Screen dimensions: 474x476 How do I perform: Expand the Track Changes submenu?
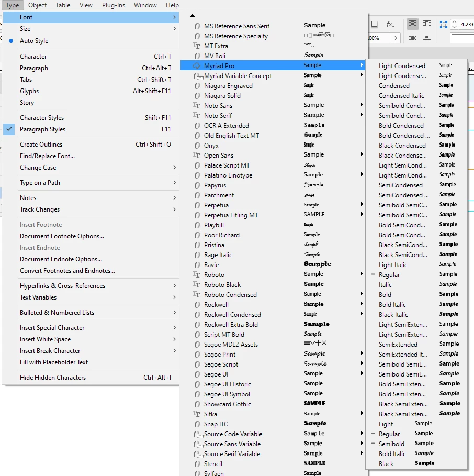[x=91, y=209]
